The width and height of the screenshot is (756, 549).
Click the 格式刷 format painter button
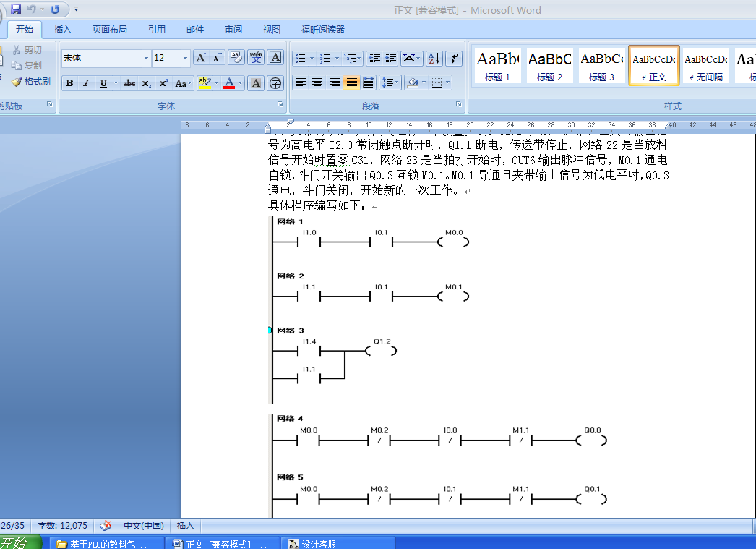click(31, 82)
